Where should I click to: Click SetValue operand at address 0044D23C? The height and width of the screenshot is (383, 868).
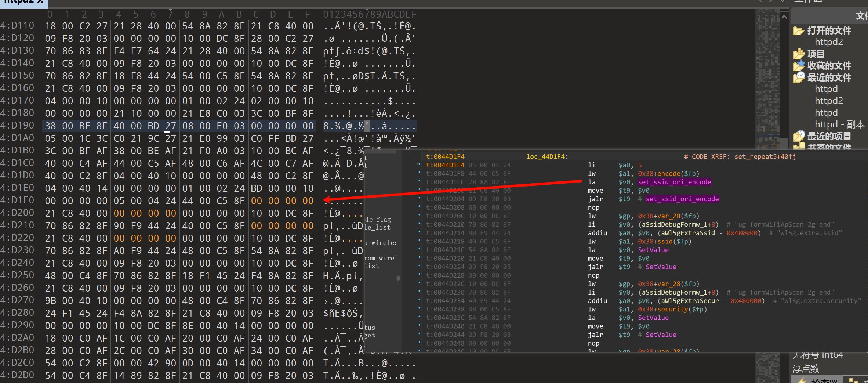point(653,318)
